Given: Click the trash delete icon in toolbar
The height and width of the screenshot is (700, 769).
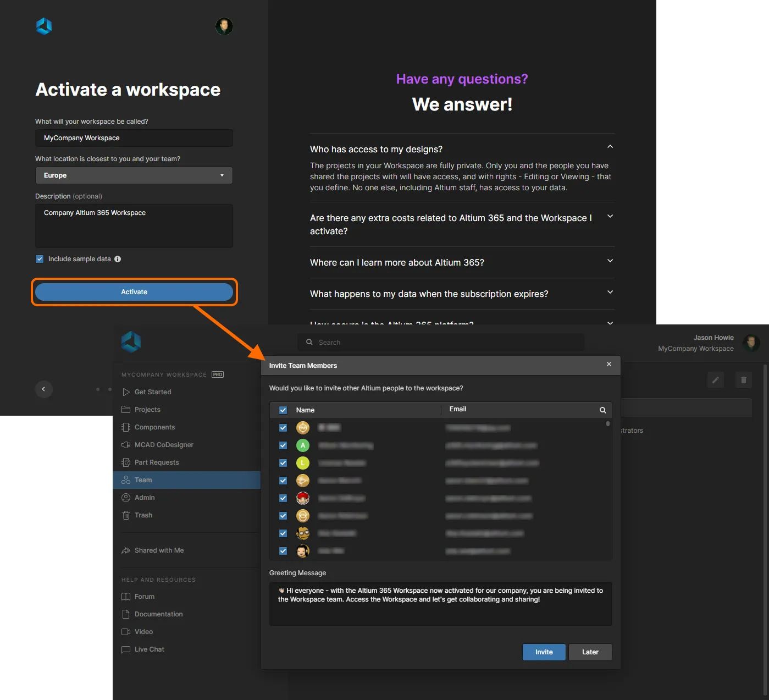Looking at the screenshot, I should tap(744, 380).
